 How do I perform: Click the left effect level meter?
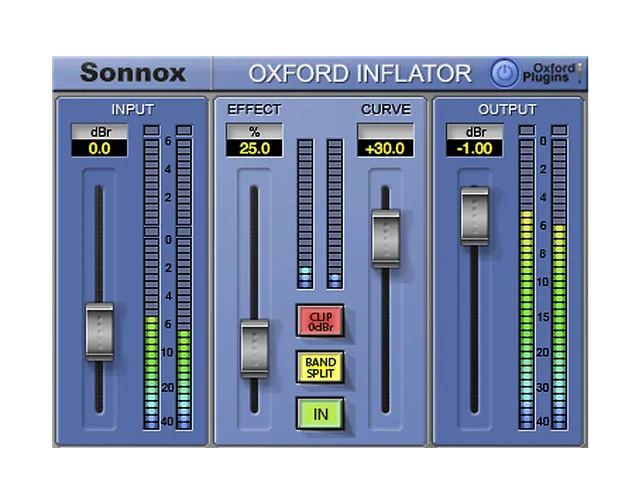click(305, 214)
